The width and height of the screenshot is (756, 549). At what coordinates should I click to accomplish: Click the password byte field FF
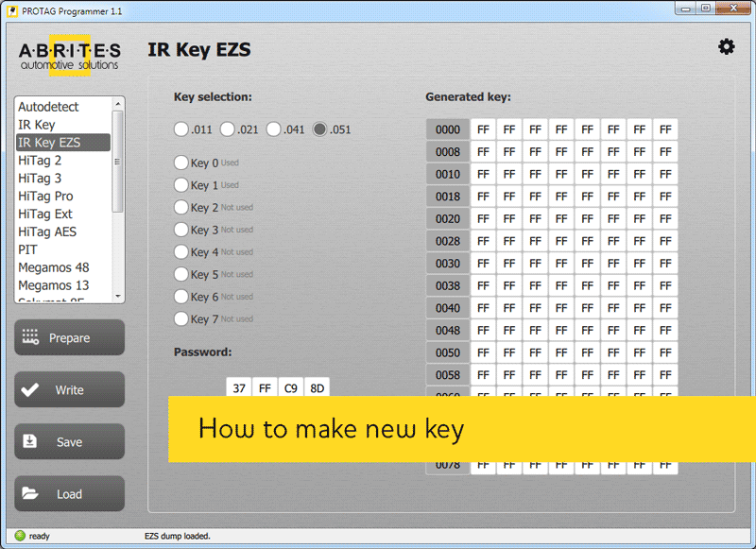265,387
